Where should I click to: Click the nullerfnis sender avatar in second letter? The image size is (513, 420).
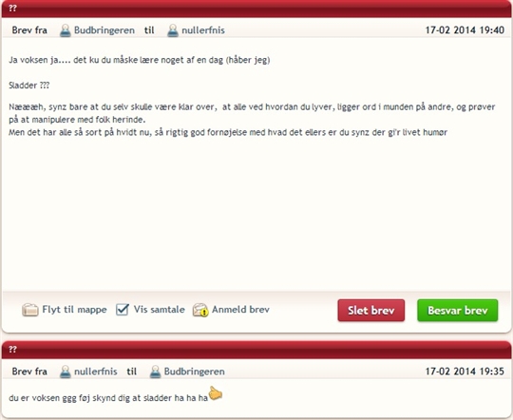pyautogui.click(x=66, y=372)
